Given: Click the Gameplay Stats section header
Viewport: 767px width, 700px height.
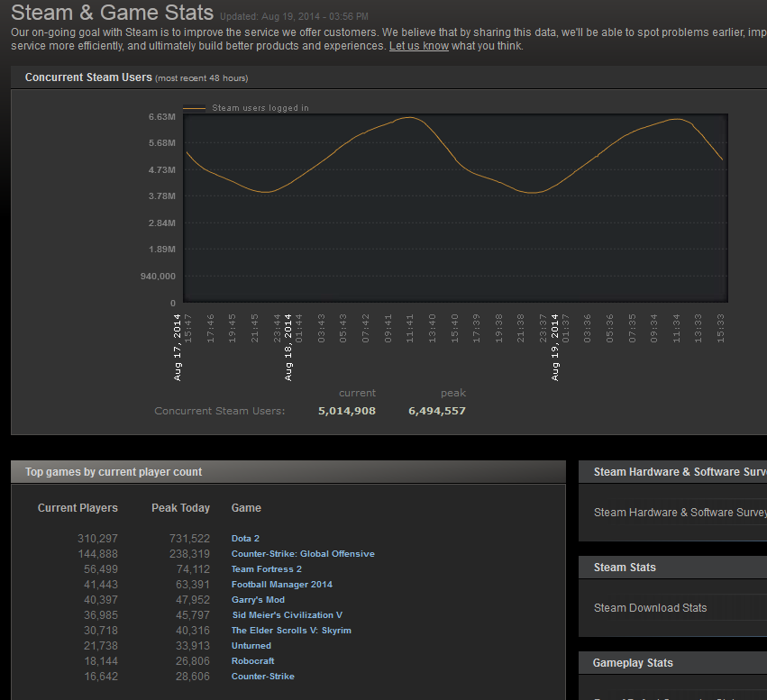Looking at the screenshot, I should pos(633,663).
